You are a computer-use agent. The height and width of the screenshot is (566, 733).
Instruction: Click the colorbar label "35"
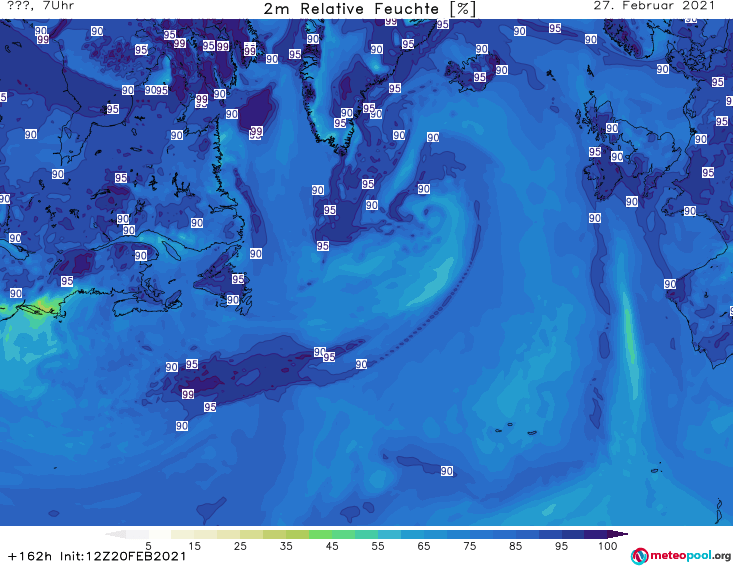(x=286, y=546)
